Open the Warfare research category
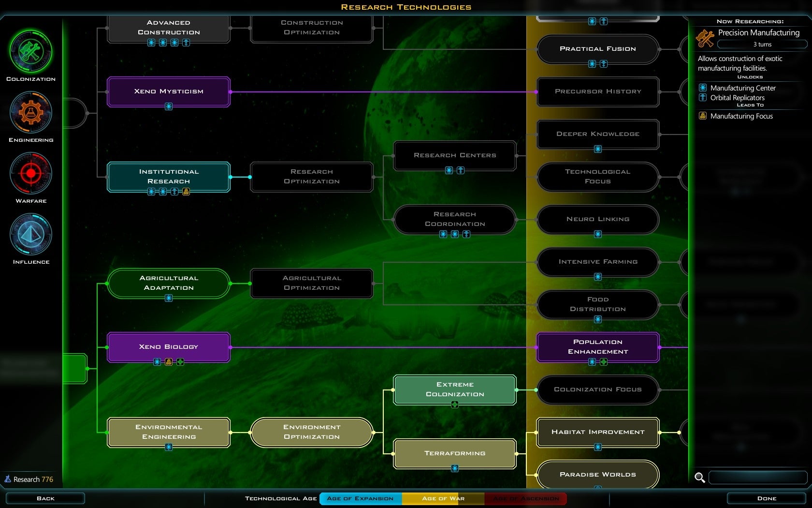Screen dimensions: 812x508 click(x=31, y=174)
